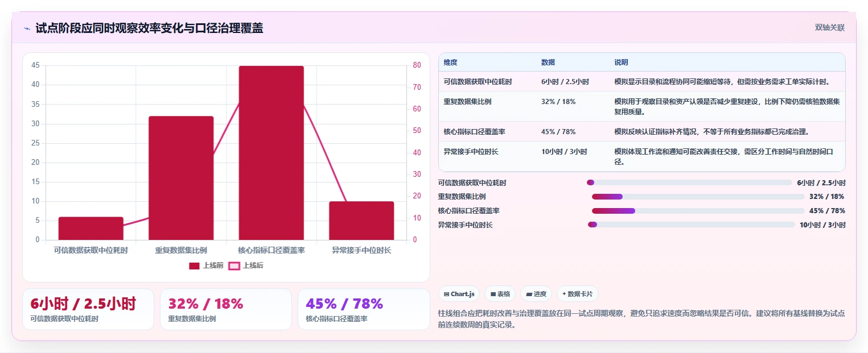Click the progress value 10小时 / 3小时 on the right

[822, 225]
